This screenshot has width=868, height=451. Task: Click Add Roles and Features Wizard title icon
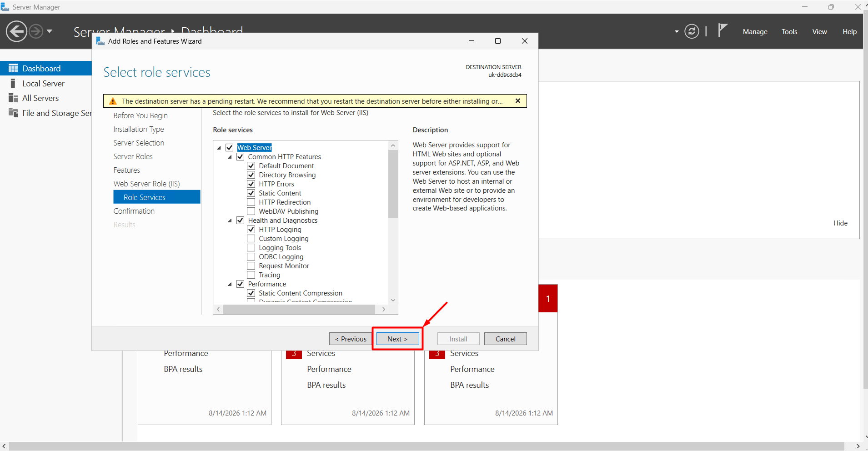[100, 41]
